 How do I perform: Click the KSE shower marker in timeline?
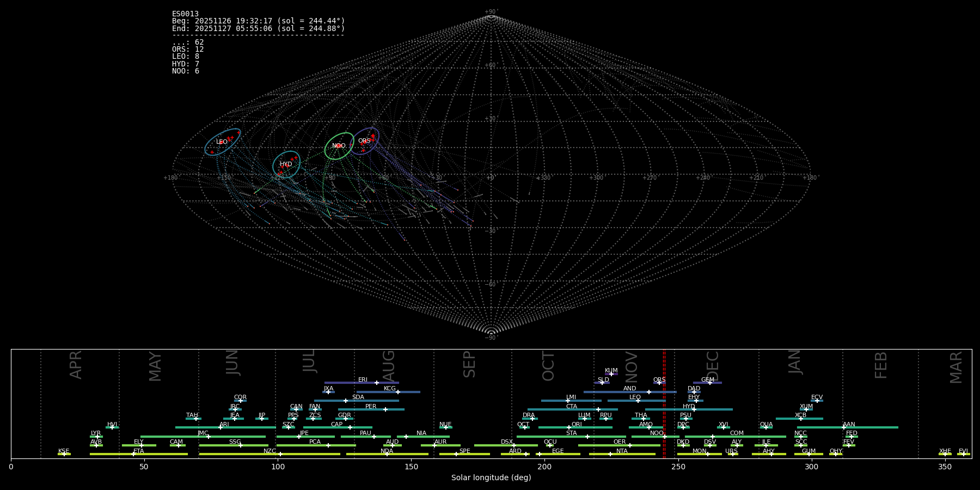pos(64,454)
